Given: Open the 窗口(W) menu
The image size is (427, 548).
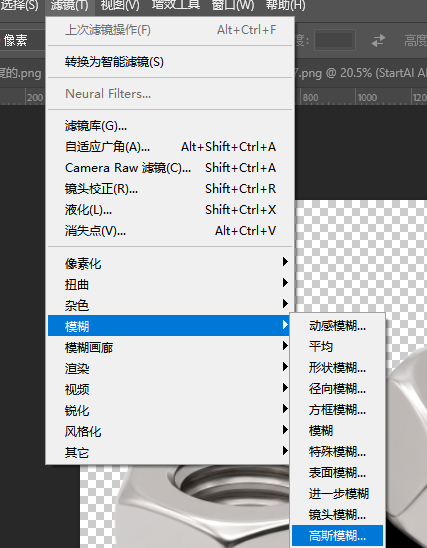Looking at the screenshot, I should coord(233,5).
